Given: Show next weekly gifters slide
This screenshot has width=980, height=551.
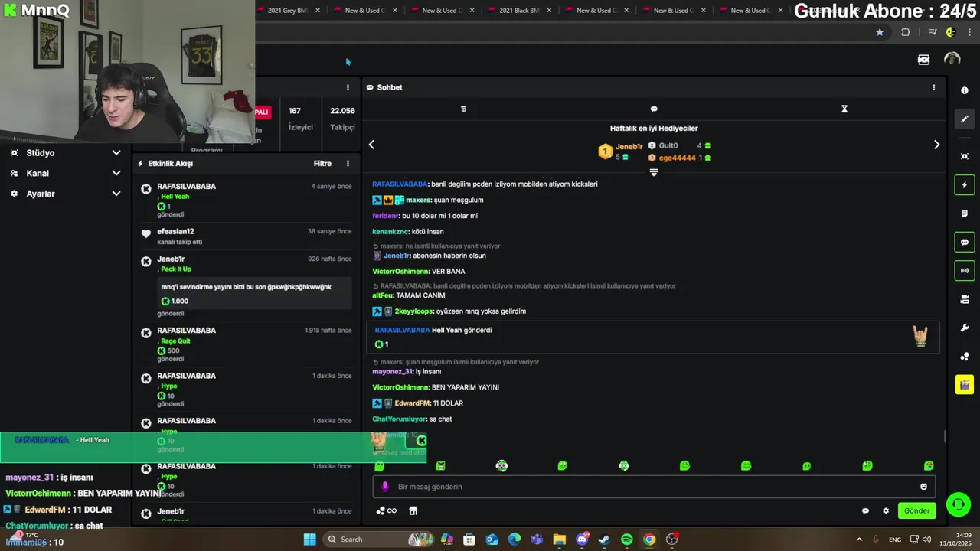Looking at the screenshot, I should 936,145.
